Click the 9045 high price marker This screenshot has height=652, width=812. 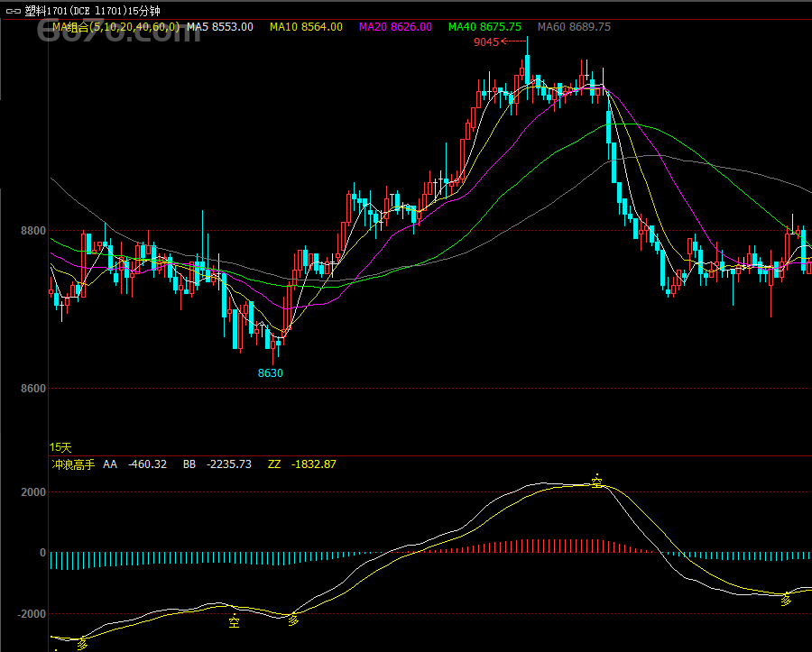coord(485,41)
